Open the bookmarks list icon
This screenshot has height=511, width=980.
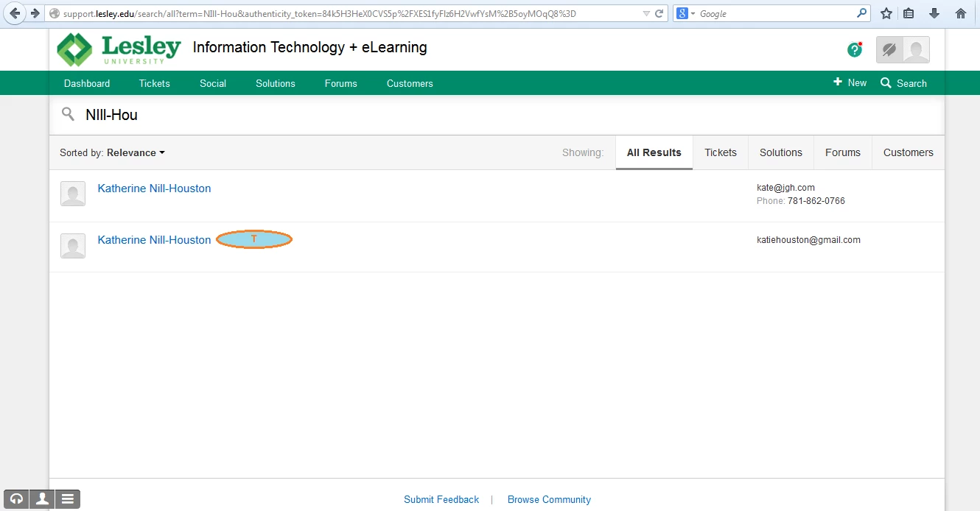[x=909, y=13]
